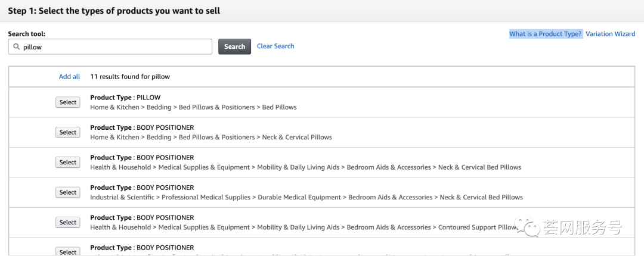Click the 11 results found text
Image resolution: width=644 pixels, height=256 pixels.
[x=130, y=77]
